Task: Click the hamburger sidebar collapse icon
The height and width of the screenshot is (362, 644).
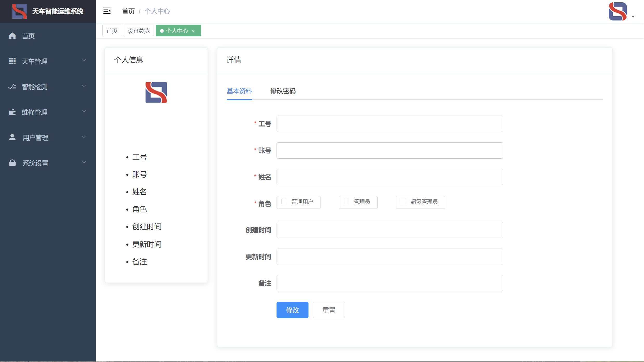Action: click(x=107, y=11)
